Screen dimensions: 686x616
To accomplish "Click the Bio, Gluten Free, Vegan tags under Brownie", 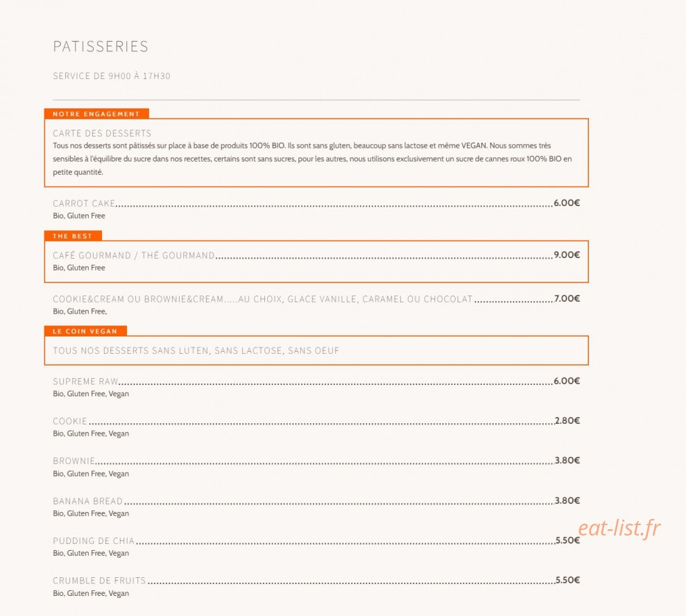I will coord(91,474).
